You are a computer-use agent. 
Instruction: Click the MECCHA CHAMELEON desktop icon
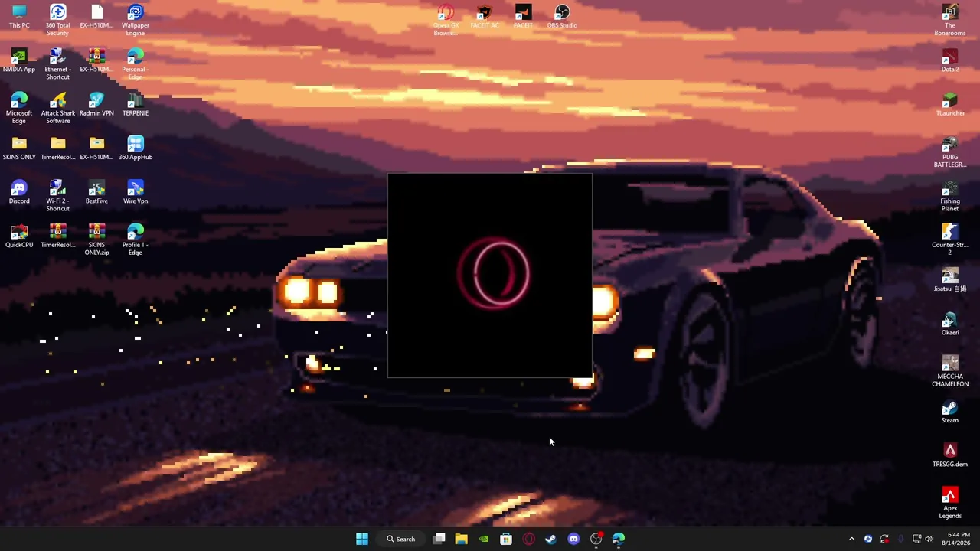(950, 371)
